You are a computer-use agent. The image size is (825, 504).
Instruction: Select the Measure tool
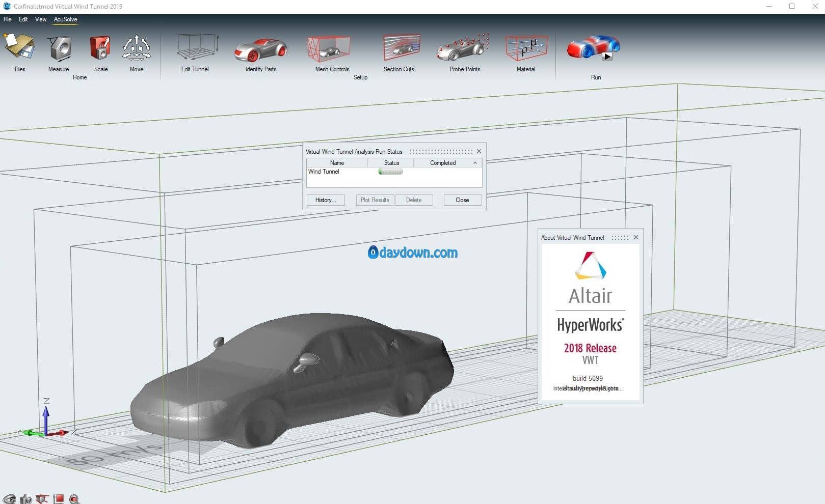(59, 52)
